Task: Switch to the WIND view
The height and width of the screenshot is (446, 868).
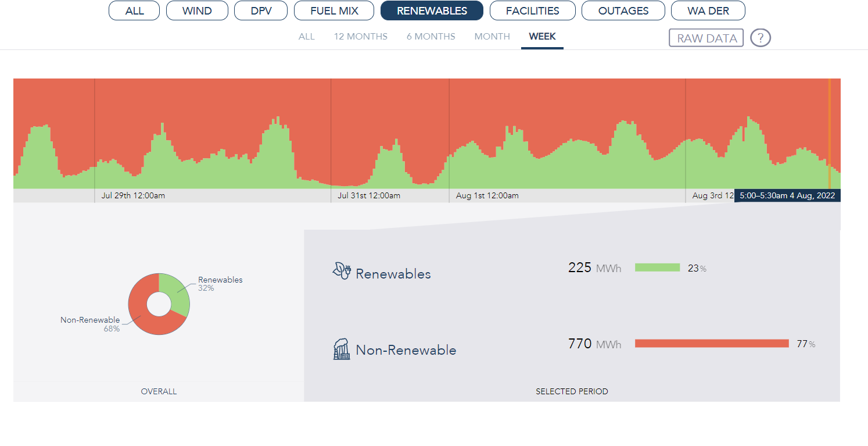Action: pos(197,10)
